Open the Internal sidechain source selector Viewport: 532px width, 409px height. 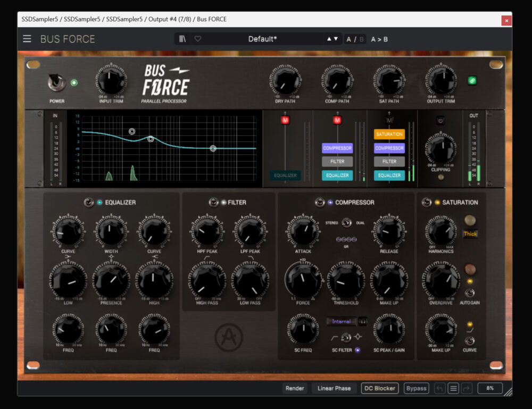pos(342,321)
